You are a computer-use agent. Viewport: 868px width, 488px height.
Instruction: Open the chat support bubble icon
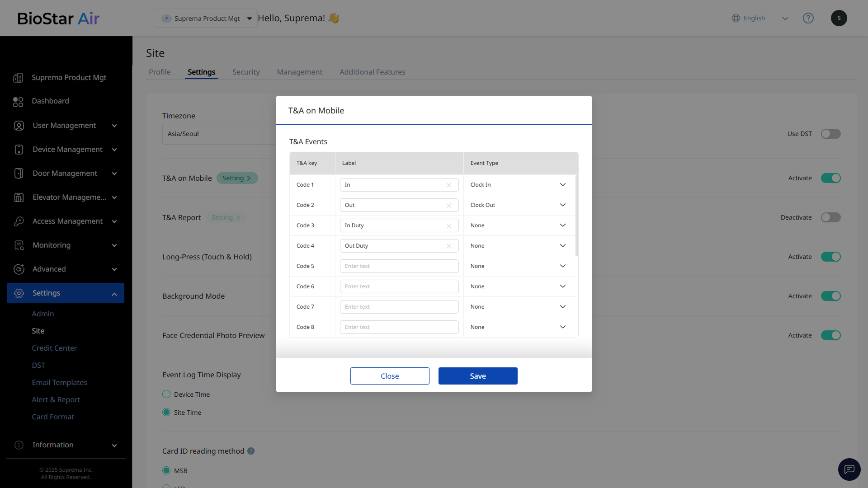(x=849, y=469)
